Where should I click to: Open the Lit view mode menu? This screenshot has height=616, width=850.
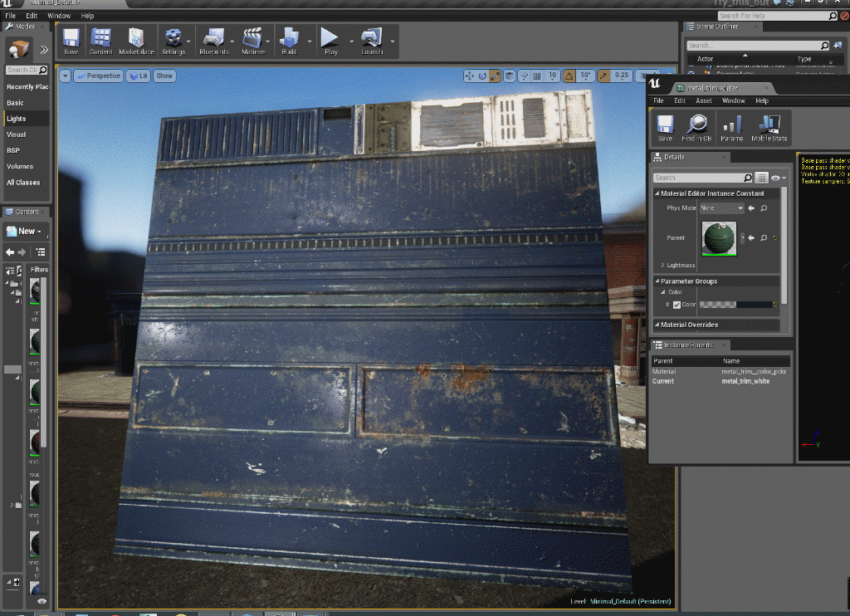click(x=139, y=76)
